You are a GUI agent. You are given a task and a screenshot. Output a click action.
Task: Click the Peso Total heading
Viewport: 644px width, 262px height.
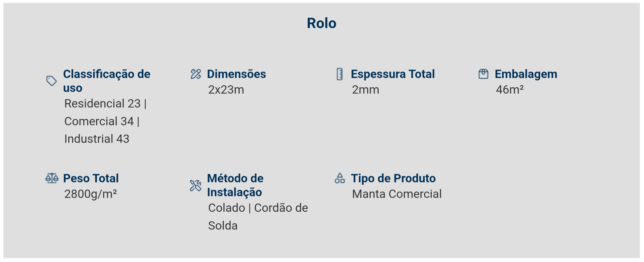click(91, 178)
